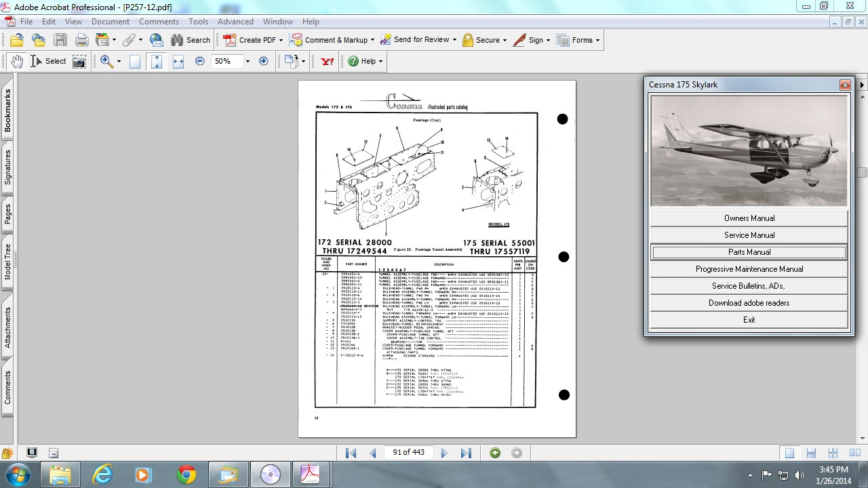868x488 pixels.
Task: Click the Print icon in toolbar
Action: coord(82,40)
